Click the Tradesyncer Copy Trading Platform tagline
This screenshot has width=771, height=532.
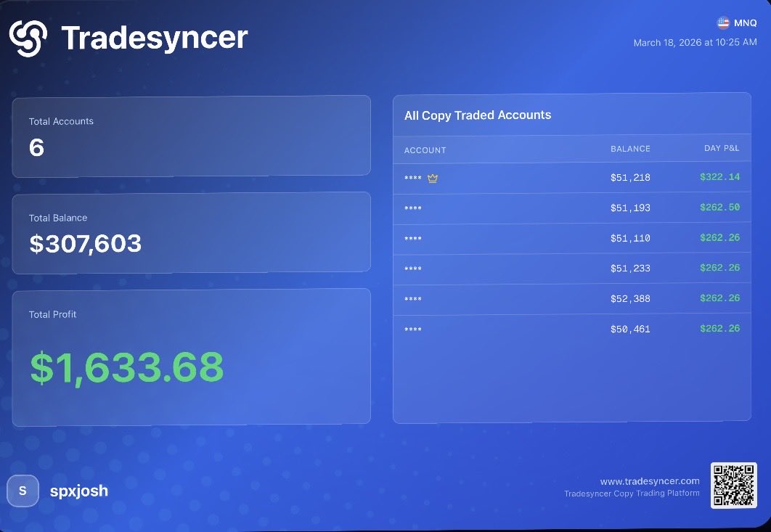coord(632,493)
